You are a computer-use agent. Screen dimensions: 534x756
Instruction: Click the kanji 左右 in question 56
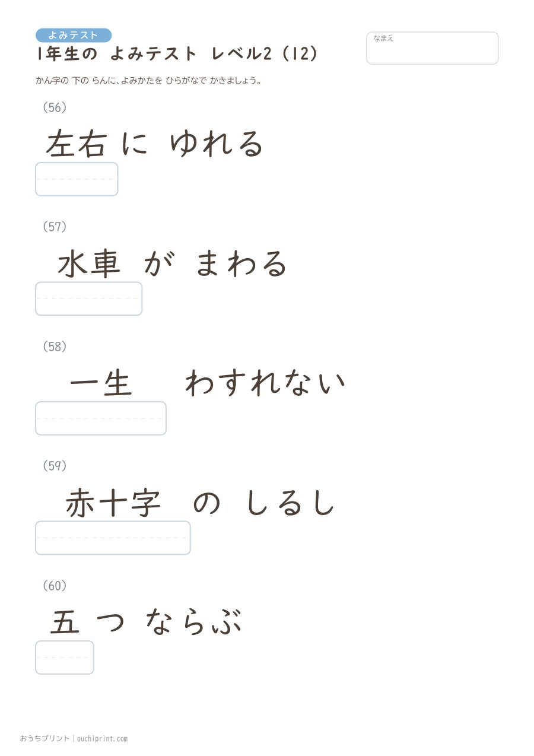tap(77, 144)
